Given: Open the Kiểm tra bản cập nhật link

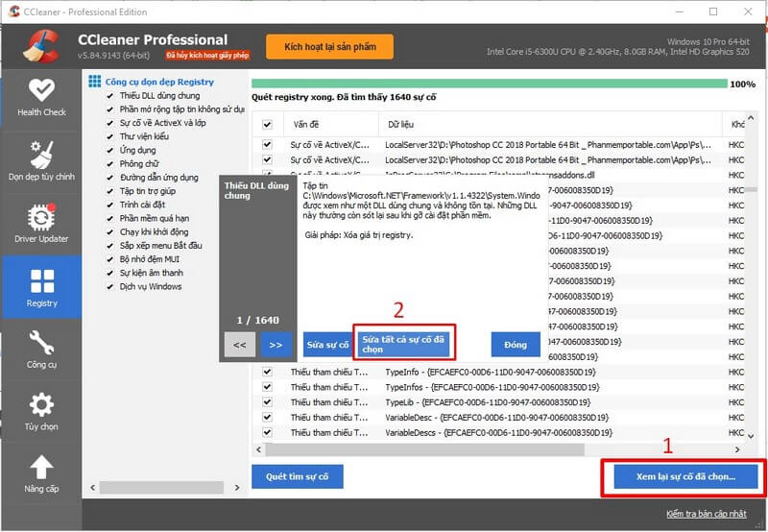Looking at the screenshot, I should pyautogui.click(x=706, y=516).
